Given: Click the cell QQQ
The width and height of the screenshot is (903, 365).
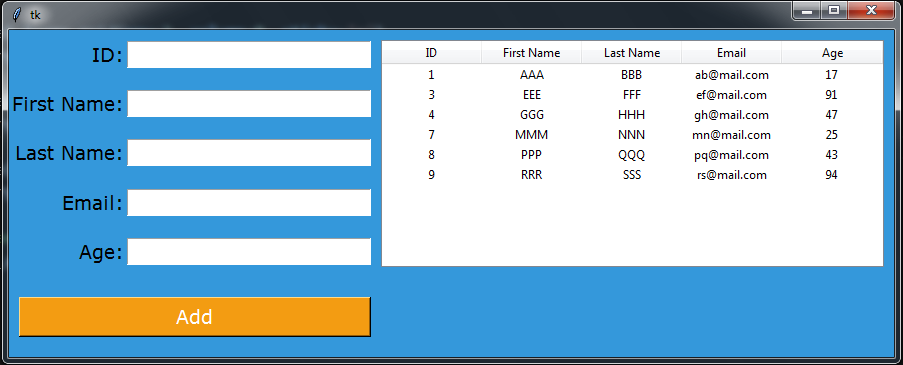Looking at the screenshot, I should click(x=632, y=155).
